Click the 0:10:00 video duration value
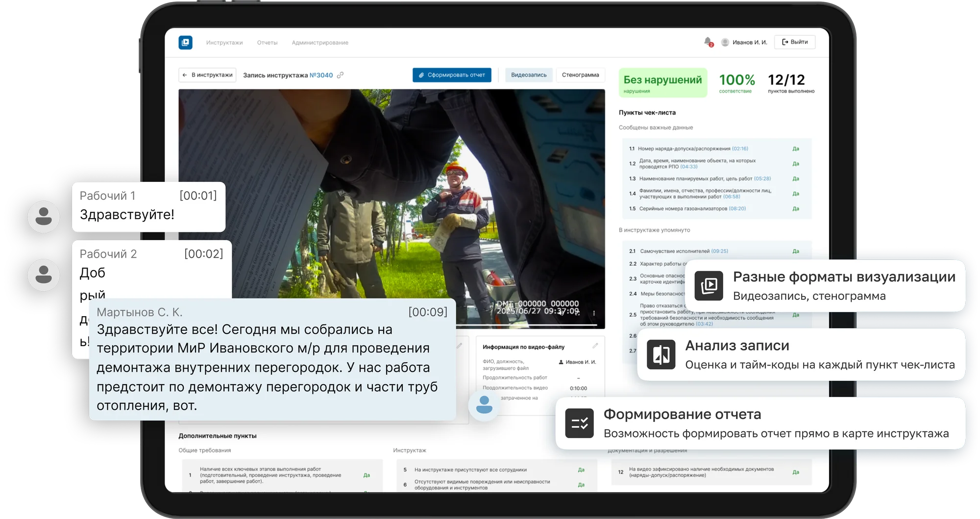The image size is (980, 519). (x=578, y=388)
